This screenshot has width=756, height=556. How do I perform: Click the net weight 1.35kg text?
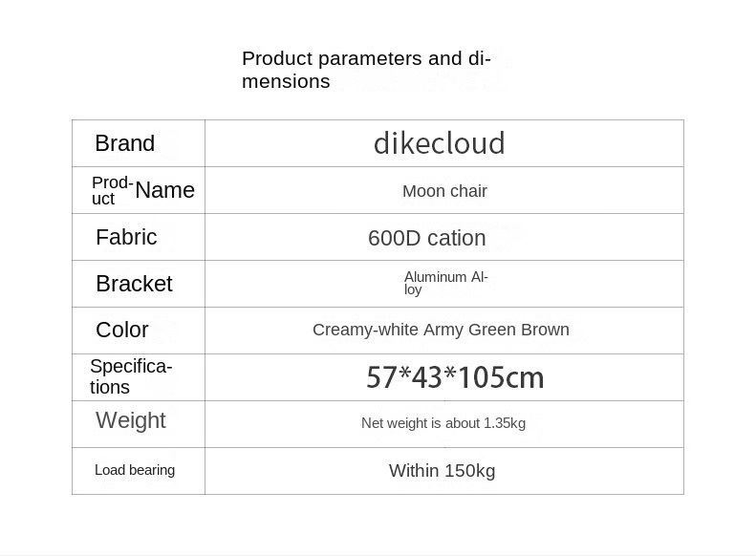click(443, 423)
